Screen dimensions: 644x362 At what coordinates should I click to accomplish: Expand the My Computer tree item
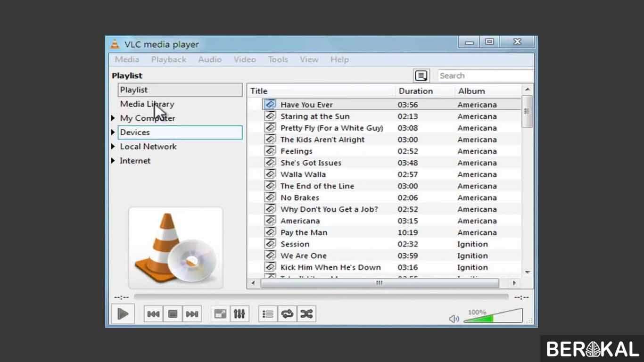point(113,118)
